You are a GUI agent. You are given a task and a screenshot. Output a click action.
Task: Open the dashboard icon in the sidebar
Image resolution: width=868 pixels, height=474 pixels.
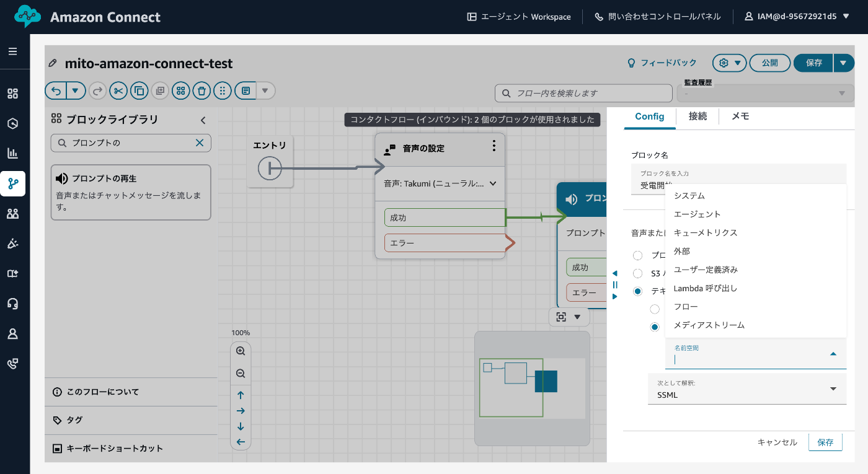(12, 94)
